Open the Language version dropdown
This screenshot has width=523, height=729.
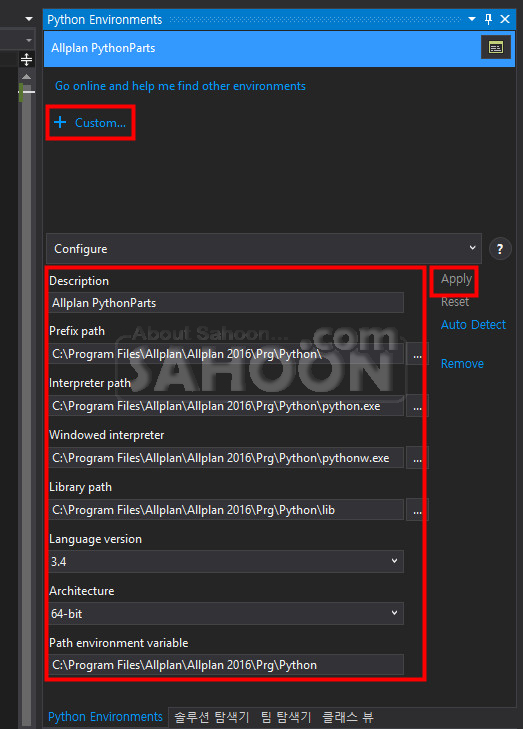click(226, 562)
